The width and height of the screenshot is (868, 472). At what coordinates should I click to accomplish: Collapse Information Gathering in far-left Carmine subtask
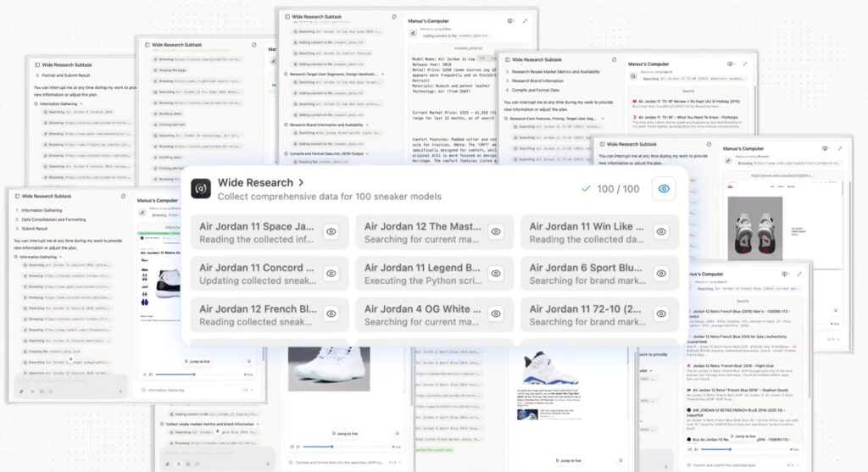81,103
